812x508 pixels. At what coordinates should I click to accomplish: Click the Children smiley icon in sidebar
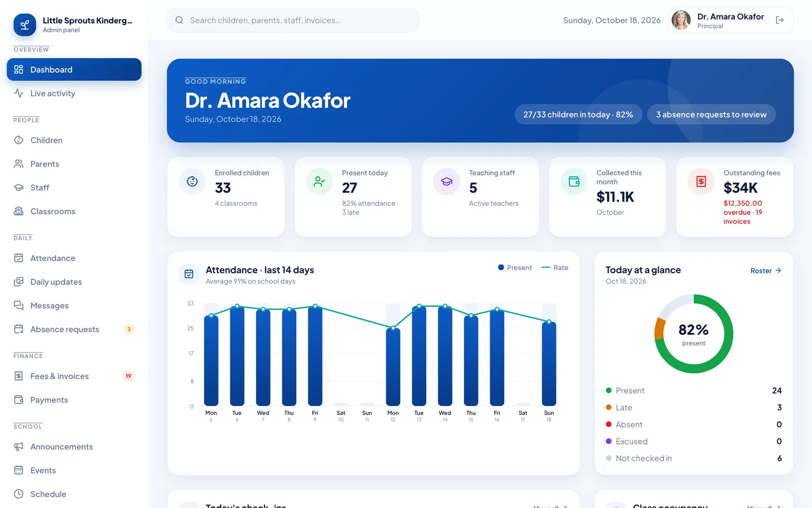[x=19, y=140]
